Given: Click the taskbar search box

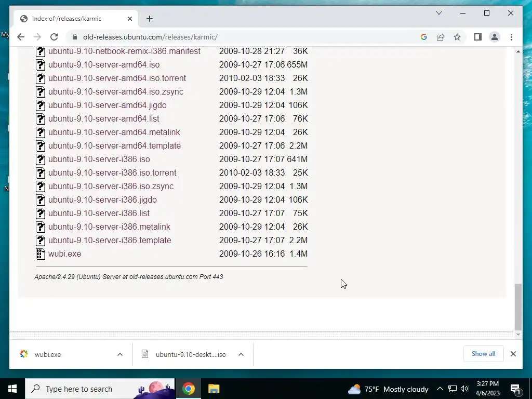Looking at the screenshot, I should pyautogui.click(x=100, y=389).
